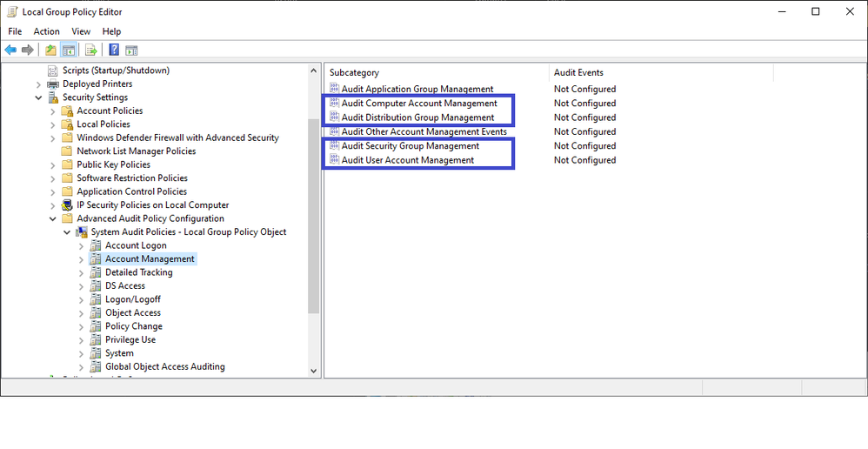Viewport: 868px width, 449px height.
Task: Click the Audit Distribution Group Management policy icon
Action: click(334, 117)
